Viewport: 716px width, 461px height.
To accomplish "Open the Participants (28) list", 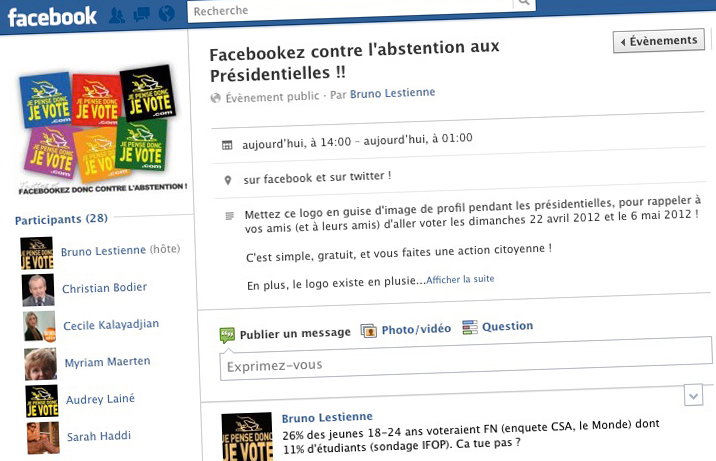I will 61,219.
